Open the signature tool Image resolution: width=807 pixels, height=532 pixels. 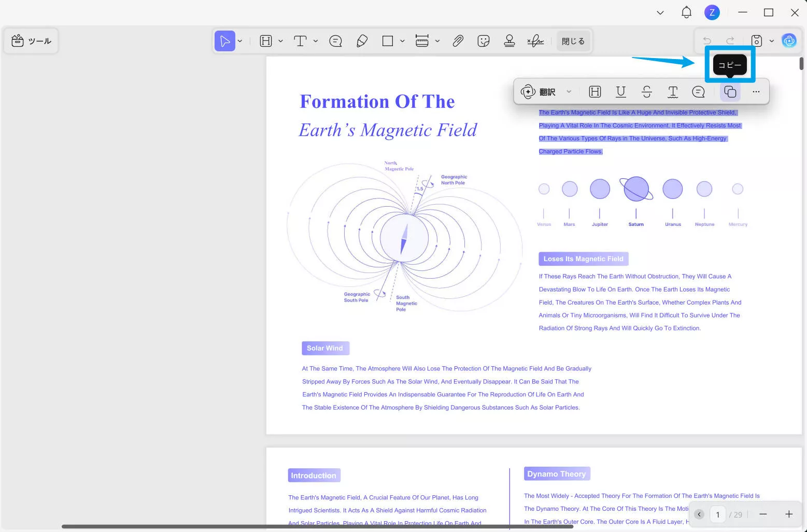(535, 41)
